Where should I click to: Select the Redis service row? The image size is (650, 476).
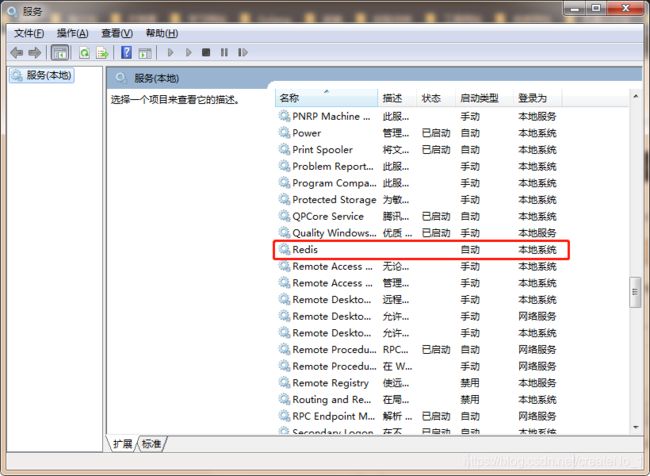click(421, 250)
